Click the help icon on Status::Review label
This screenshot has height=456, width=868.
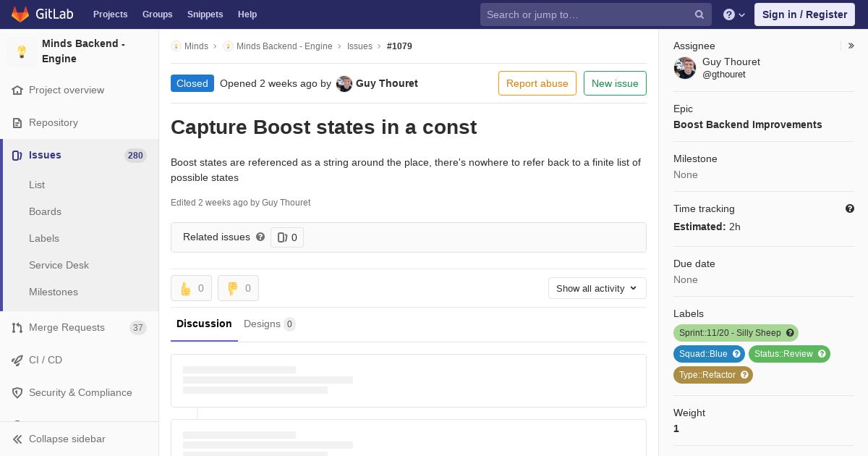pos(822,354)
